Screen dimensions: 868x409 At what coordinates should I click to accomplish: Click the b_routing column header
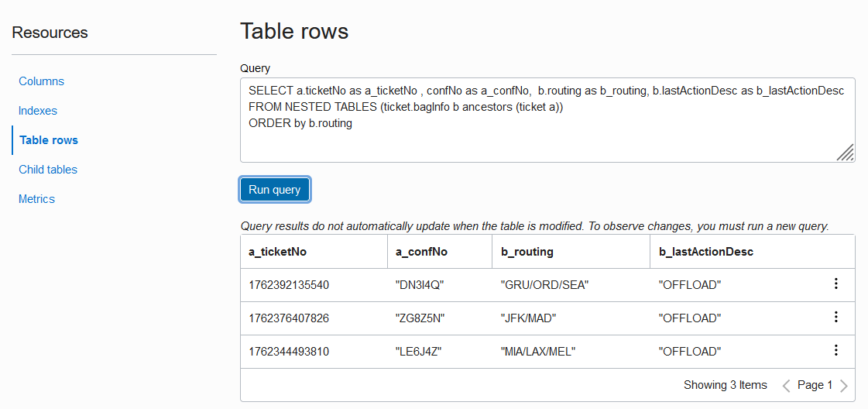pos(527,252)
